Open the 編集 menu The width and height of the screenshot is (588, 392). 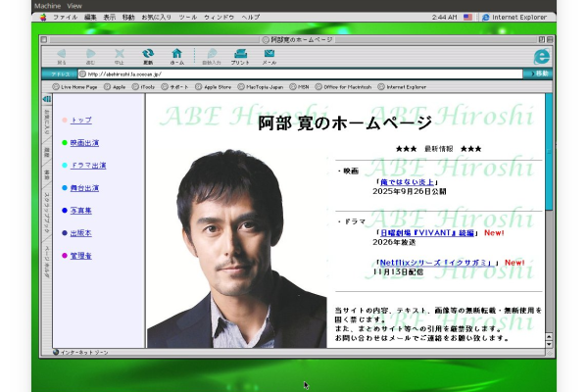(x=90, y=17)
